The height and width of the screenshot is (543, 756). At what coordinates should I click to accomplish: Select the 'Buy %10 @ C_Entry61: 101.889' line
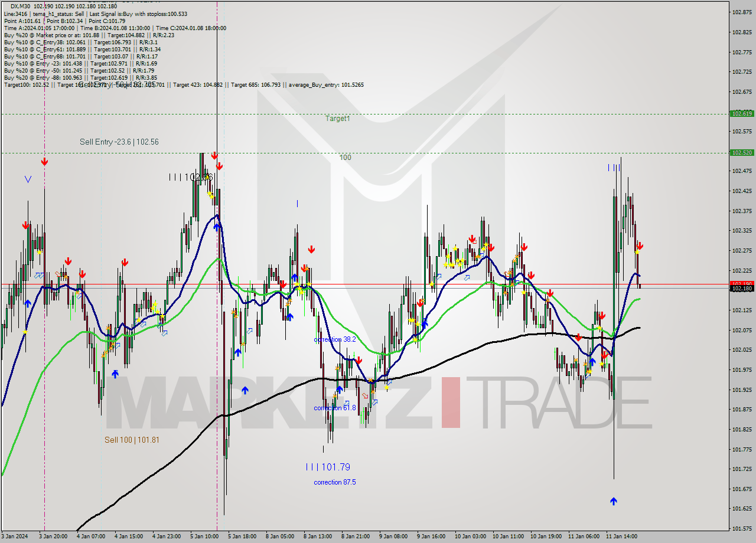point(81,49)
